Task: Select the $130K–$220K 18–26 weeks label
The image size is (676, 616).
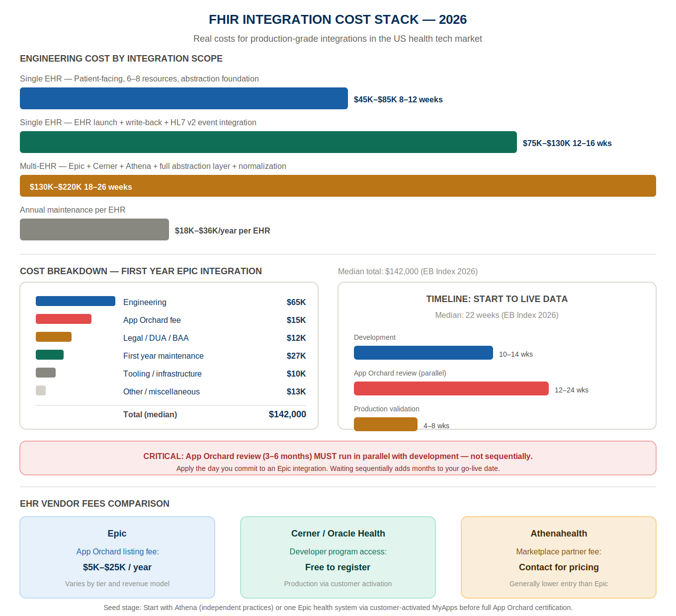Action: click(81, 187)
